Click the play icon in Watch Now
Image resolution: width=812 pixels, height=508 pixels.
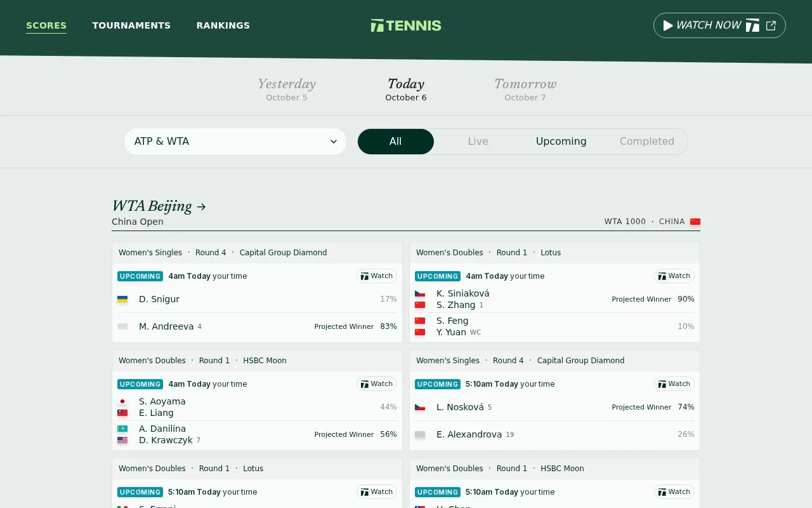[668, 25]
